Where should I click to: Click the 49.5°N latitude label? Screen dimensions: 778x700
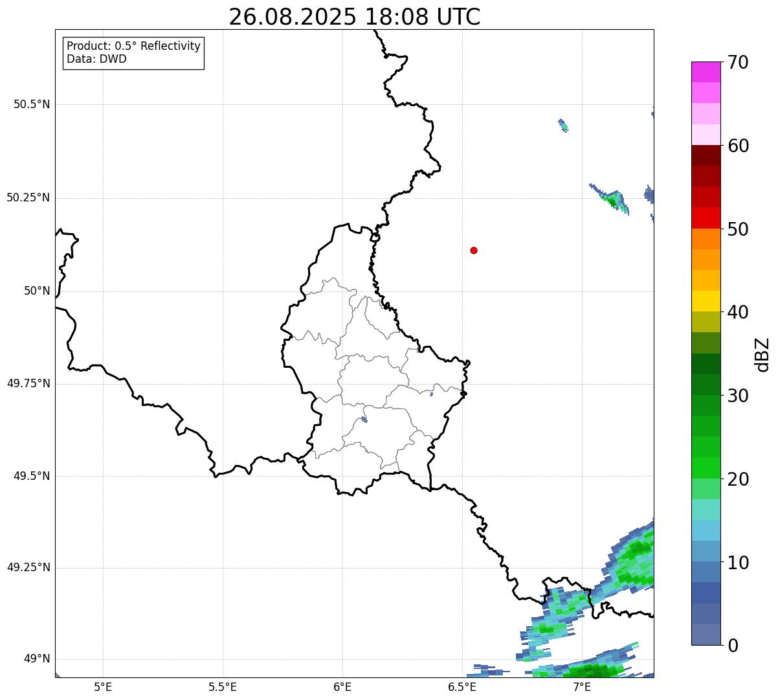31,476
